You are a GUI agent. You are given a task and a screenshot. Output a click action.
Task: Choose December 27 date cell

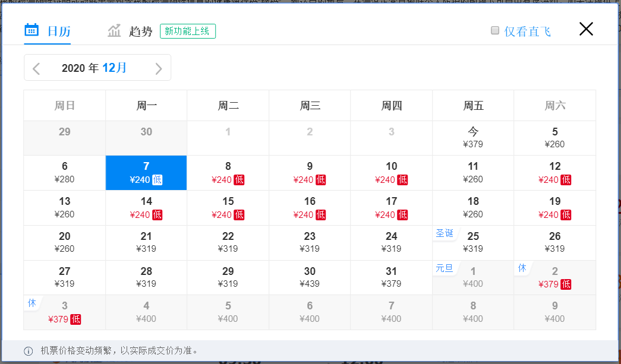pyautogui.click(x=65, y=277)
